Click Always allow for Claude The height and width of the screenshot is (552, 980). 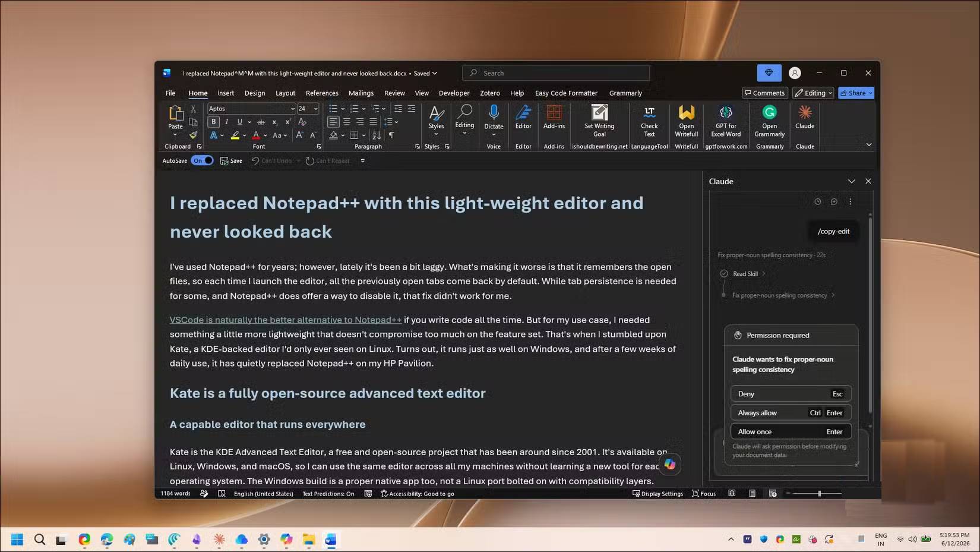(791, 413)
